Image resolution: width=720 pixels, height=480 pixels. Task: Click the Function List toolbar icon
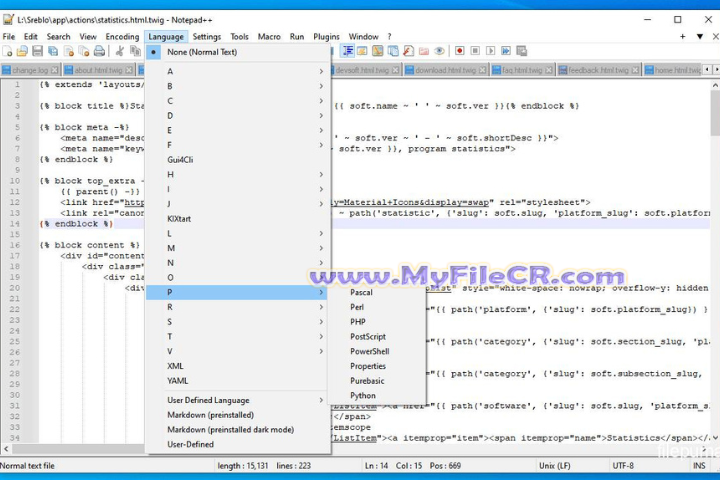pyautogui.click(x=408, y=51)
